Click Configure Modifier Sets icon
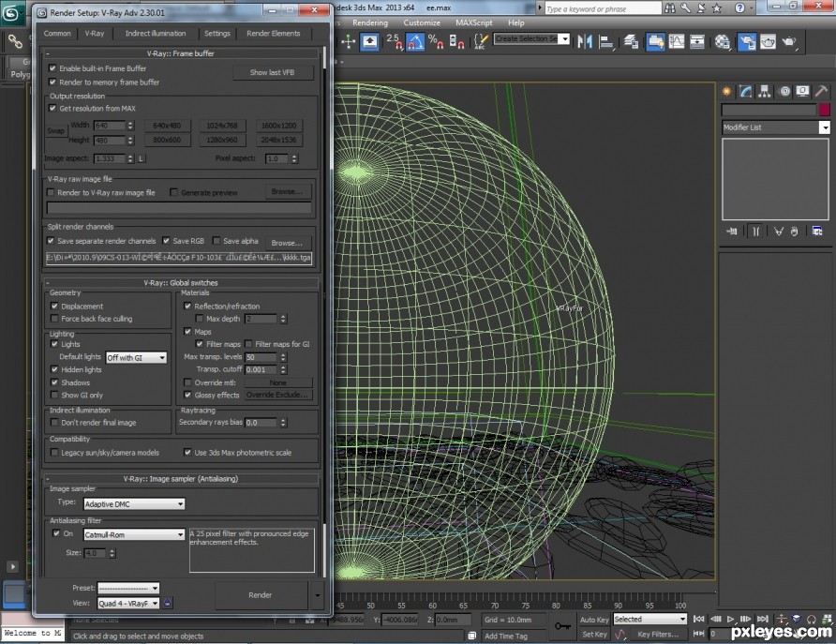Screen dimensions: 836x644 pos(817,231)
